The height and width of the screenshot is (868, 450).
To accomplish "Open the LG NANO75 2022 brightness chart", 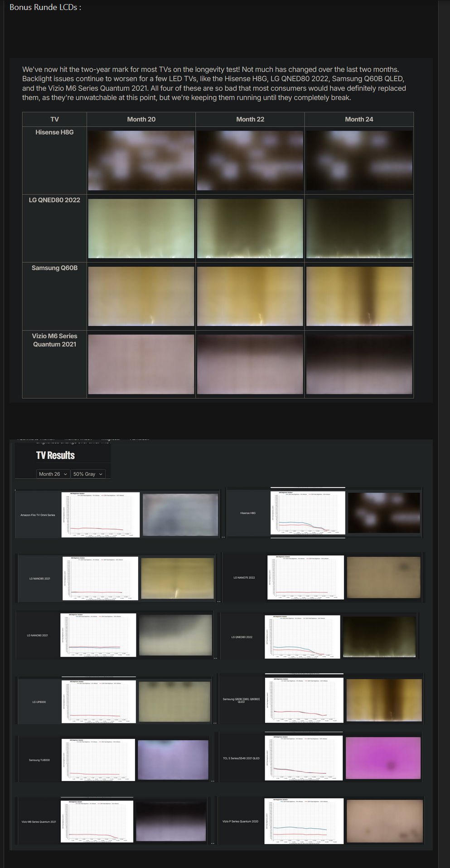I will pos(305,578).
